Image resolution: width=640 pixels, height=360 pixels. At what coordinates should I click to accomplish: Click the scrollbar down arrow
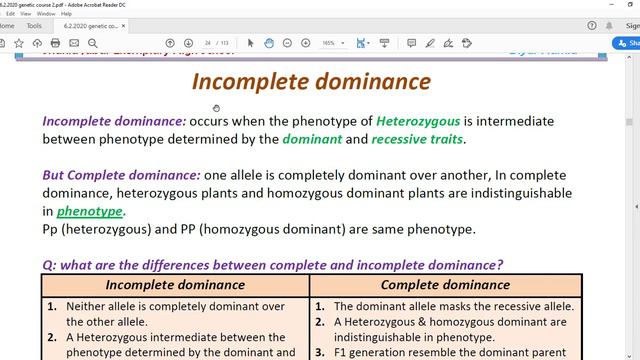coord(629,356)
